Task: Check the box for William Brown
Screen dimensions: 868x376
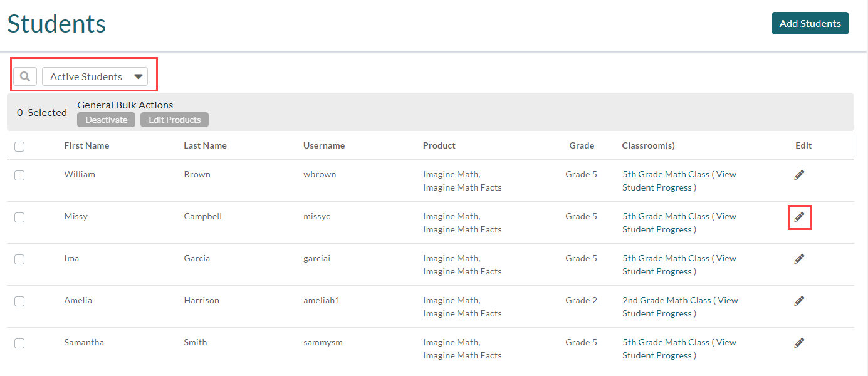Action: (x=19, y=175)
